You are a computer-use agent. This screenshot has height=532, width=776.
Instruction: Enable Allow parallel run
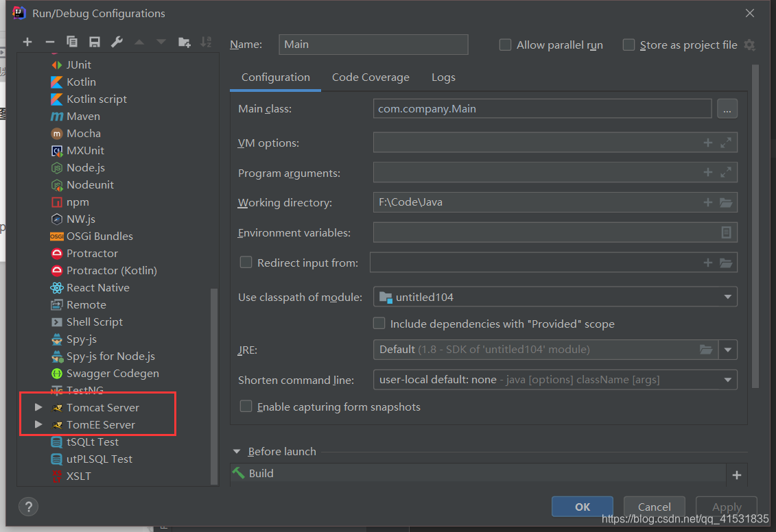[505, 45]
